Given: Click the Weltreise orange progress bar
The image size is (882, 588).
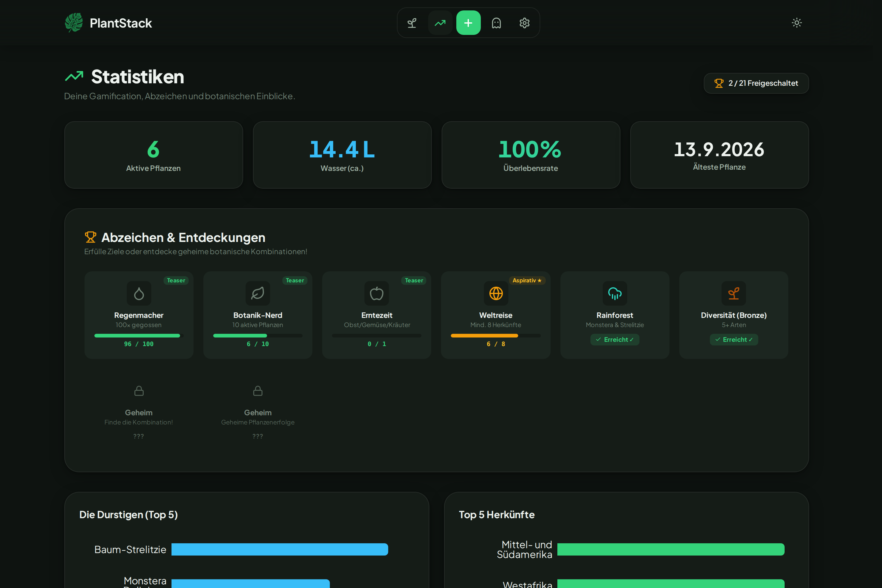Looking at the screenshot, I should [496, 336].
